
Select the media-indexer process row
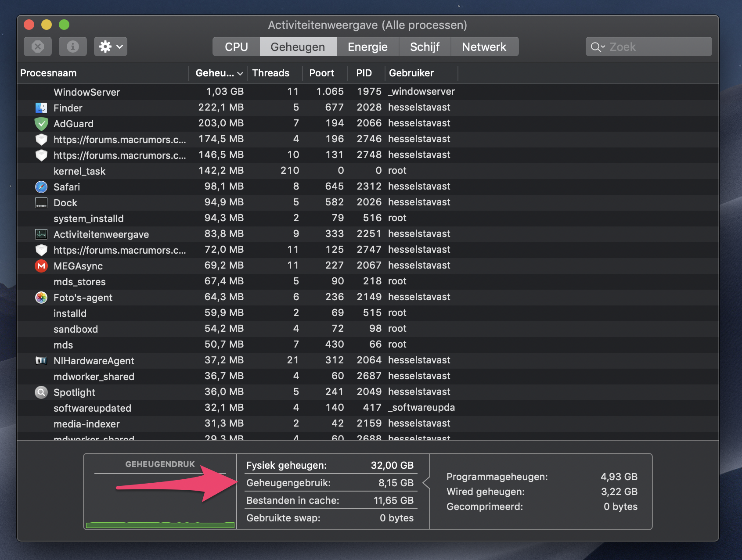click(x=368, y=424)
